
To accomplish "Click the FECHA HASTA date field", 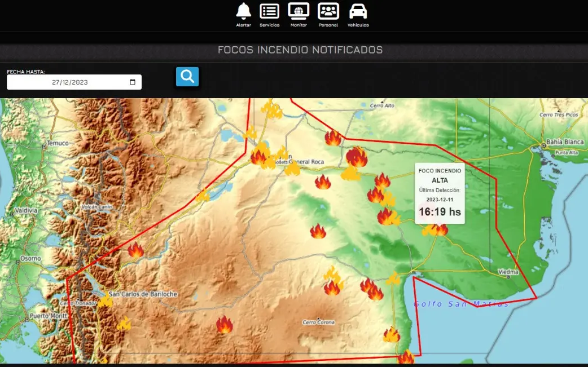I will [74, 82].
